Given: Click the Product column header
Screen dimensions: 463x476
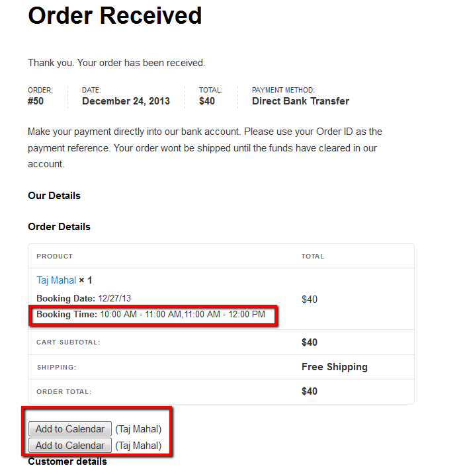Looking at the screenshot, I should pyautogui.click(x=54, y=256).
